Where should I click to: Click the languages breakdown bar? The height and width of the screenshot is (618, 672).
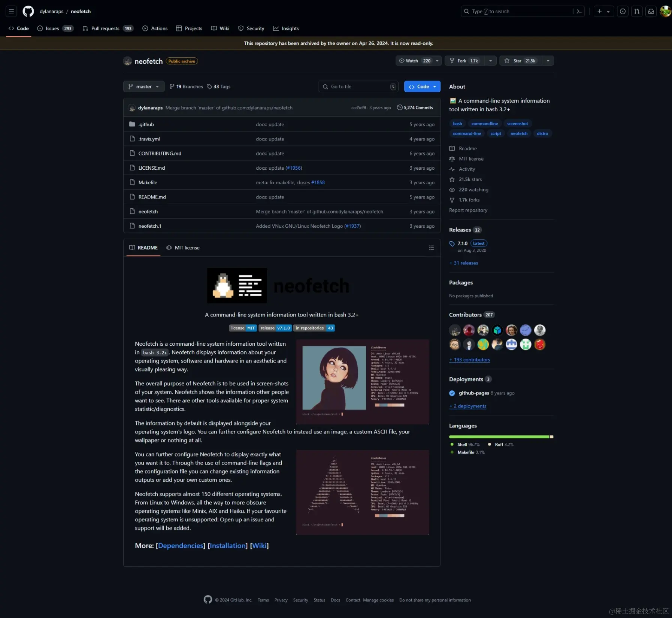501,437
